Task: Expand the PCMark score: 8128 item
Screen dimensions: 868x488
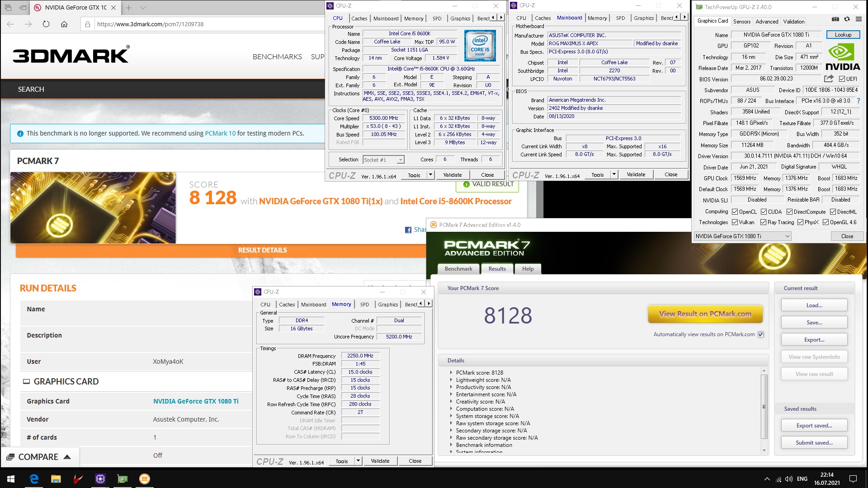Action: click(451, 373)
